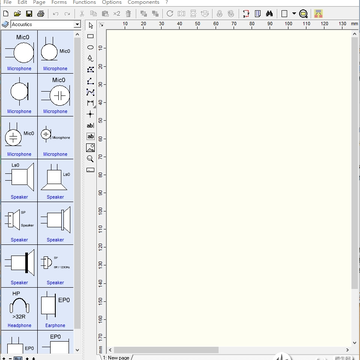360x360 pixels.
Task: Click the Redo arrow icon
Action: pyautogui.click(x=67, y=14)
